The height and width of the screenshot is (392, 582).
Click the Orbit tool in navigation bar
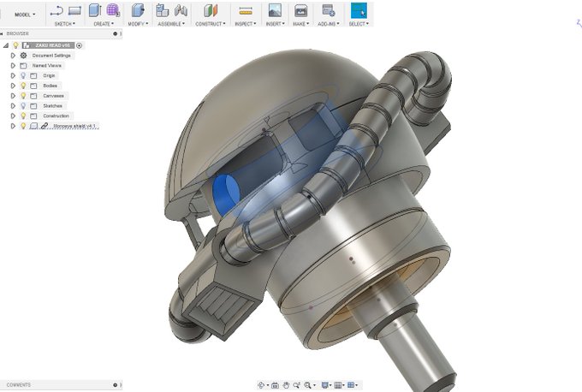[261, 385]
